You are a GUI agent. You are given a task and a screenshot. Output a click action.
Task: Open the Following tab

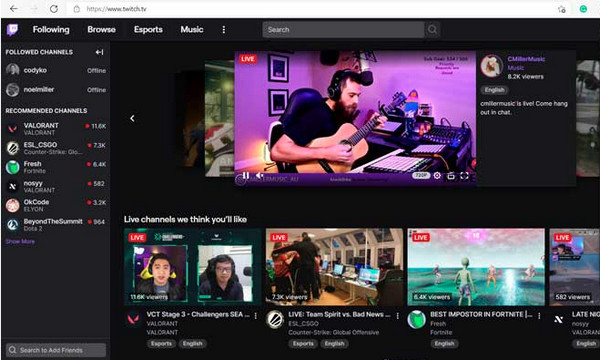click(x=51, y=29)
